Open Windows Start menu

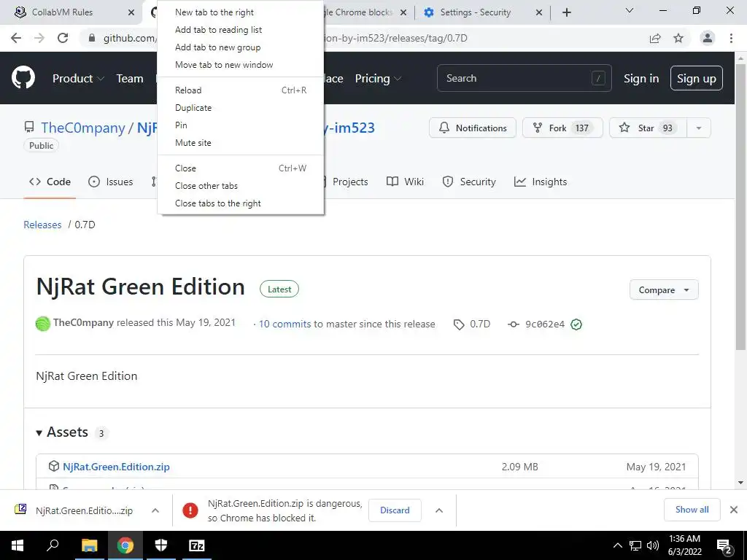pos(18,545)
